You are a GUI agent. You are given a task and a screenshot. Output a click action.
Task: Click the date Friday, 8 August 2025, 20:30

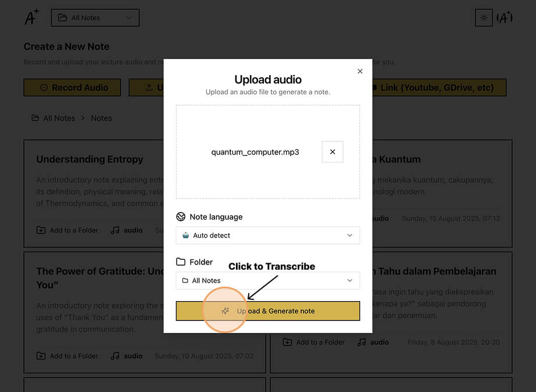coord(454,342)
